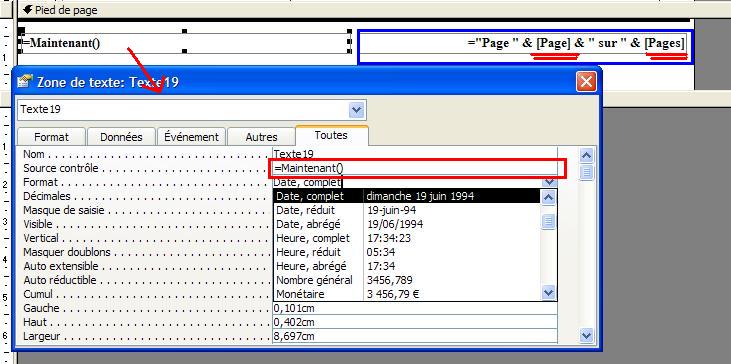Select the Masque de saisie property label
Image resolution: width=731 pixels, height=364 pixels.
click(63, 210)
